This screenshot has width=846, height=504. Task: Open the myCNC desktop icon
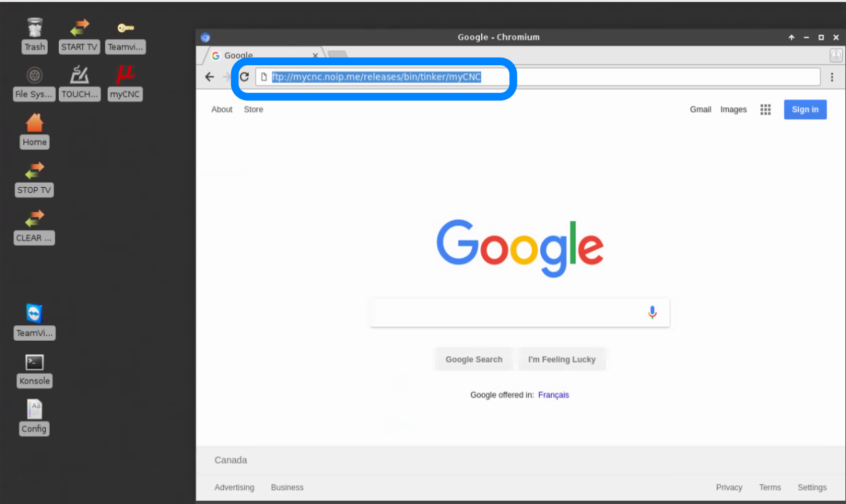[125, 76]
